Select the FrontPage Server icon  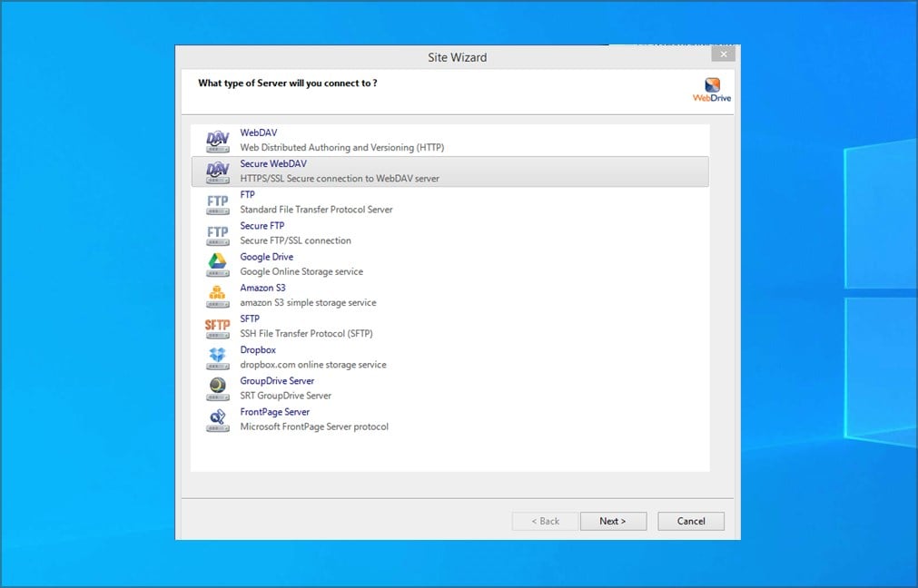click(217, 420)
